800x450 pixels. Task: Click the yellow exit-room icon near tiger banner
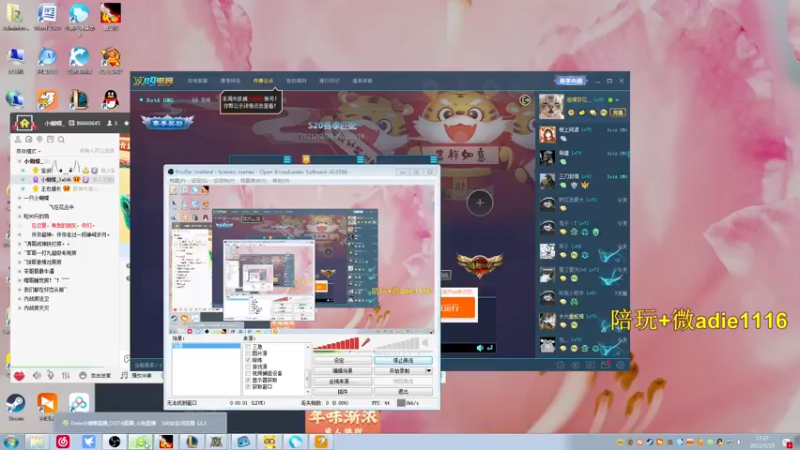coord(524,100)
